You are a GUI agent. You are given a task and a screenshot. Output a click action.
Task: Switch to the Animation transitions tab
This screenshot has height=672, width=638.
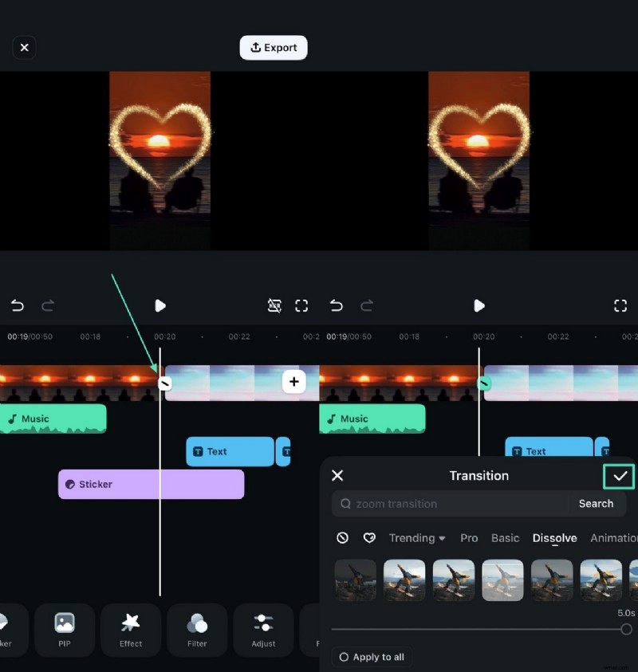(x=615, y=538)
